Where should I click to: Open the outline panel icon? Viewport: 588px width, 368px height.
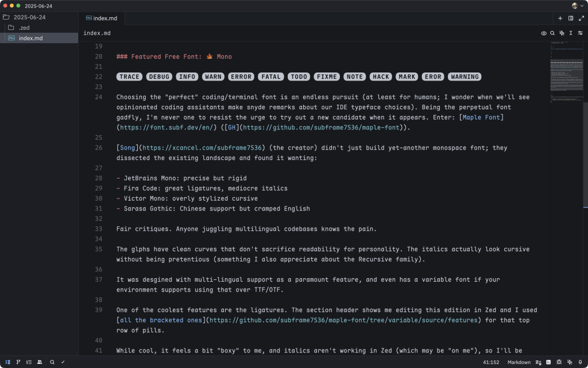tap(29, 362)
